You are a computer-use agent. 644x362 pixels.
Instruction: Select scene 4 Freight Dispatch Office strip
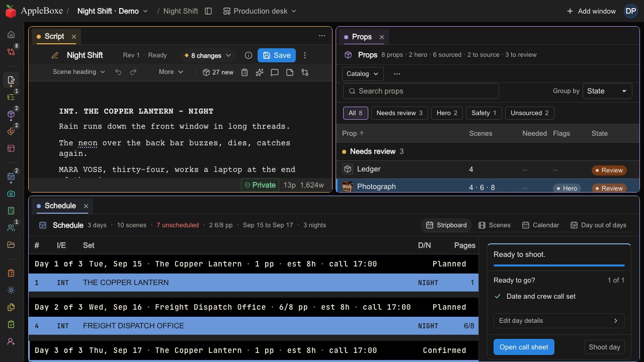254,326
